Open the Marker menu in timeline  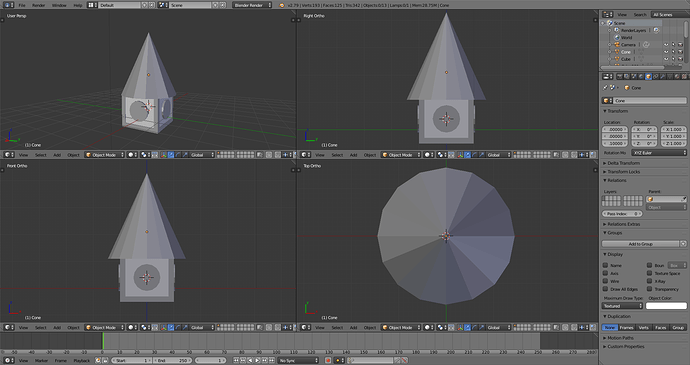click(x=41, y=360)
